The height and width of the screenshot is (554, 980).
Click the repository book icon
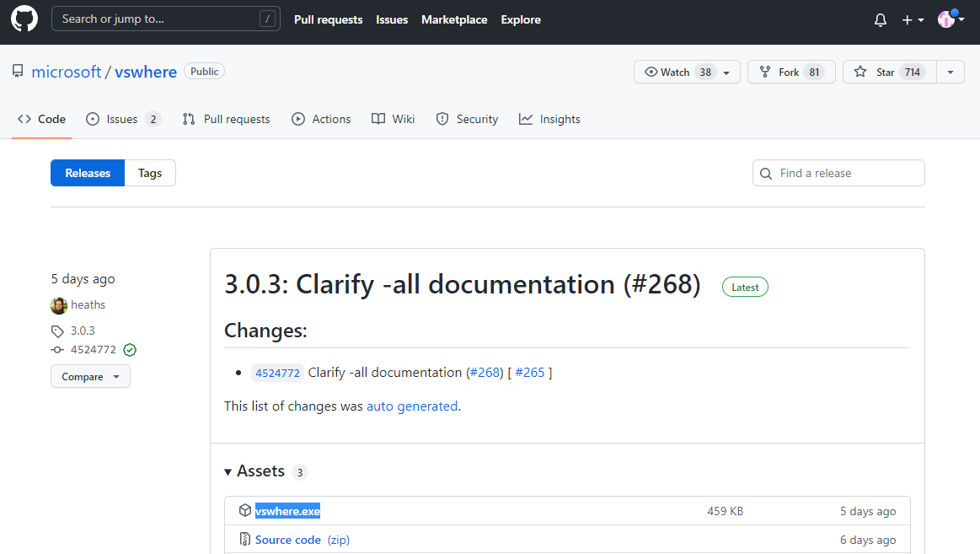19,72
